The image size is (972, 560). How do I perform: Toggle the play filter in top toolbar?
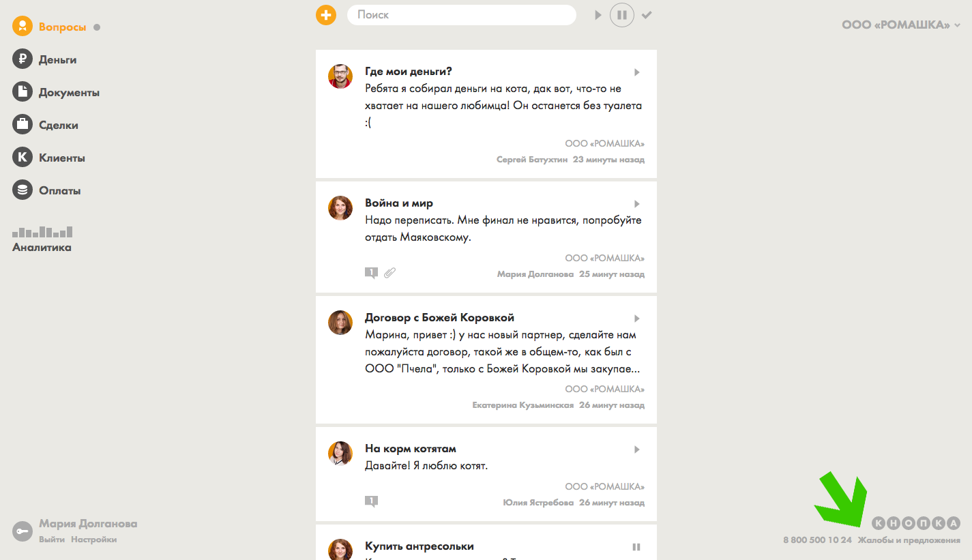click(x=598, y=15)
